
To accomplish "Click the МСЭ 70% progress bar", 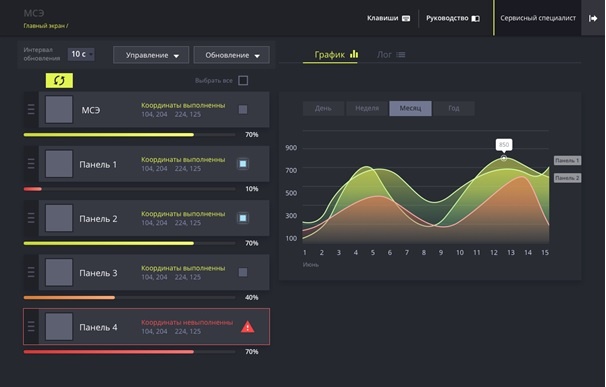I will point(129,135).
